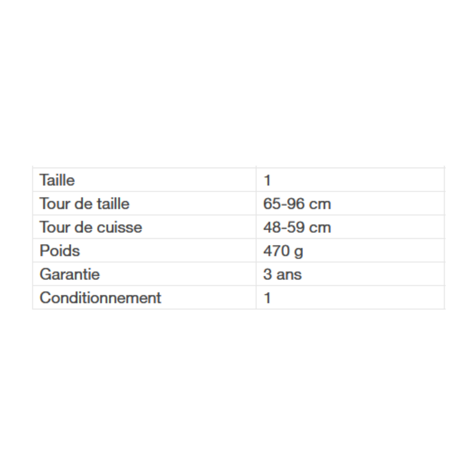Click the g unit in the Poids row
The image size is (476, 476).
(x=298, y=251)
